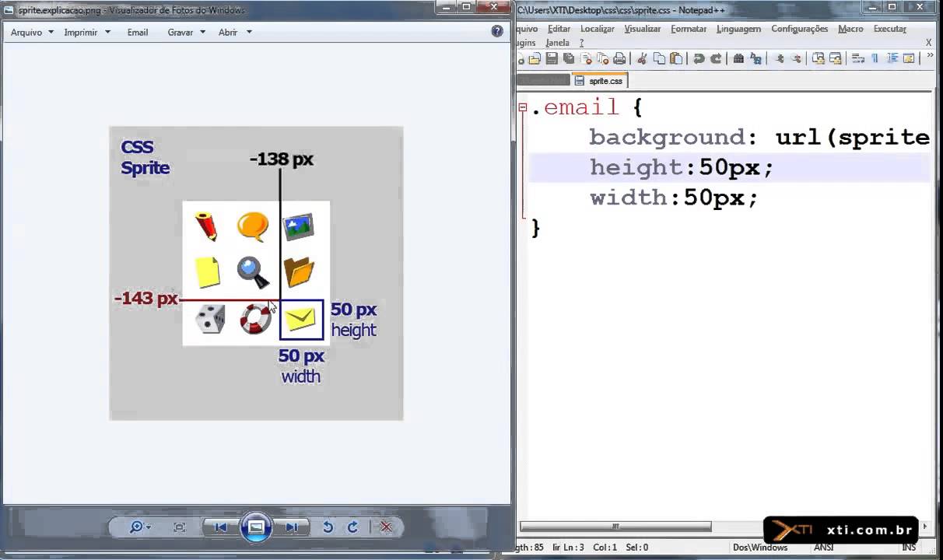Open the Visualizar menu
The image size is (943, 560).
(x=642, y=29)
